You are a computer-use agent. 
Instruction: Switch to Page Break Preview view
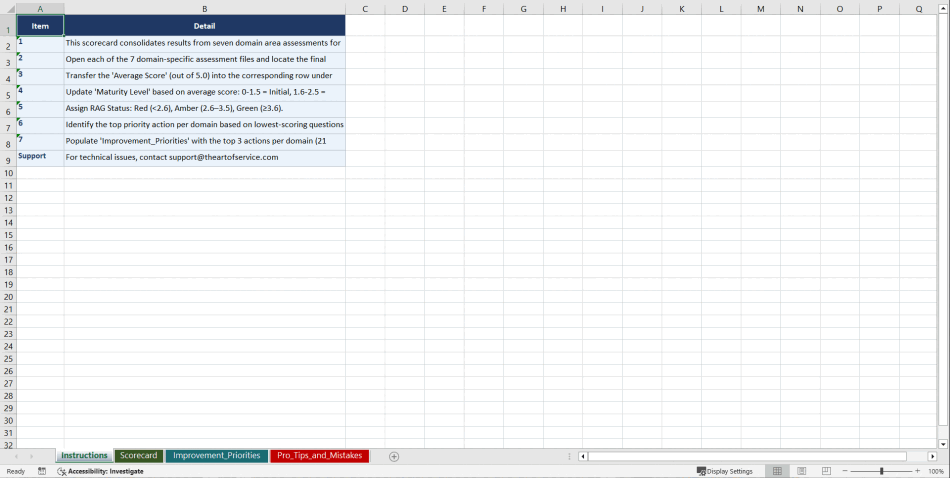pyautogui.click(x=826, y=471)
